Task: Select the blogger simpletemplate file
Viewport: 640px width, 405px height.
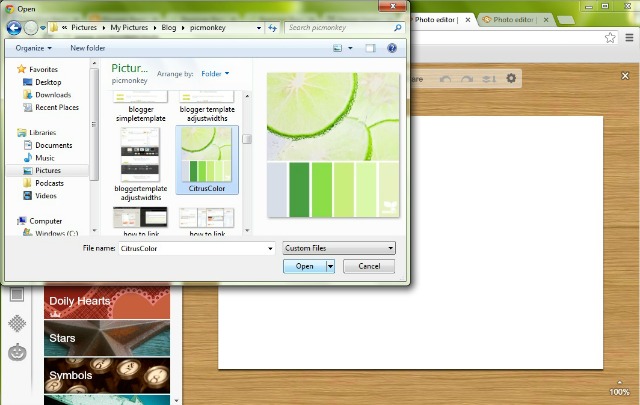Action: [x=140, y=107]
